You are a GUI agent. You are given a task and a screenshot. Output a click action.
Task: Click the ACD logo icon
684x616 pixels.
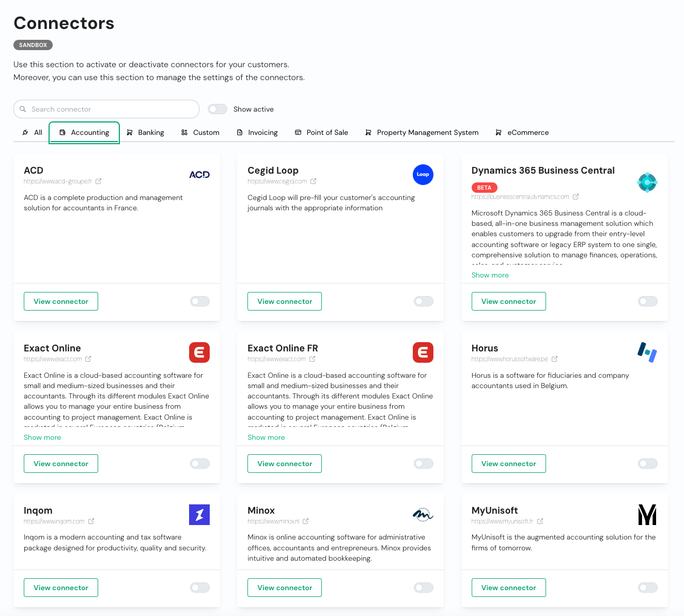point(199,175)
